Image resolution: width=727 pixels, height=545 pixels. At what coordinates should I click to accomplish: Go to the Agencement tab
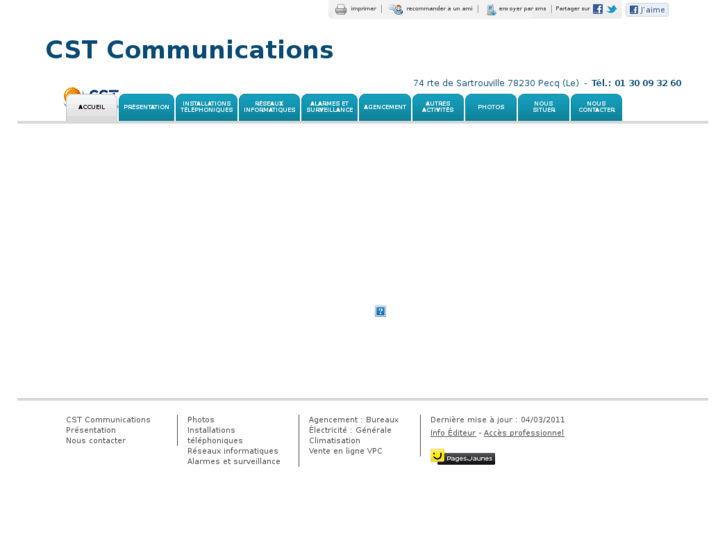pos(385,108)
